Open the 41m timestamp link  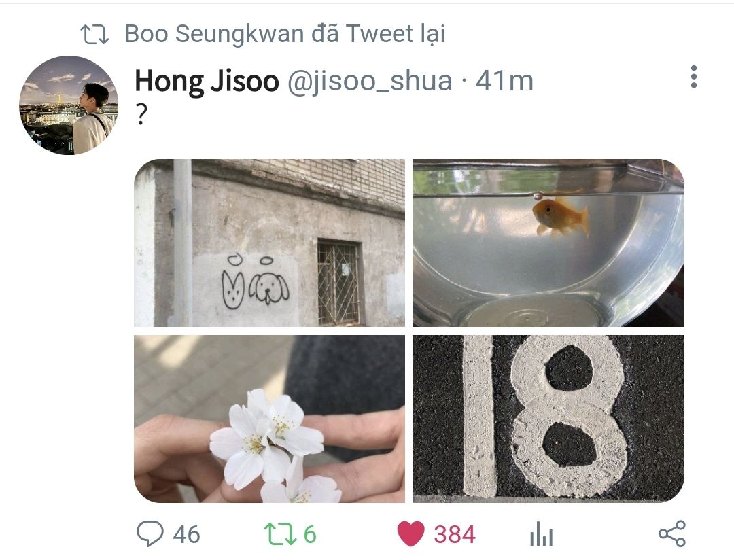pyautogui.click(x=504, y=81)
